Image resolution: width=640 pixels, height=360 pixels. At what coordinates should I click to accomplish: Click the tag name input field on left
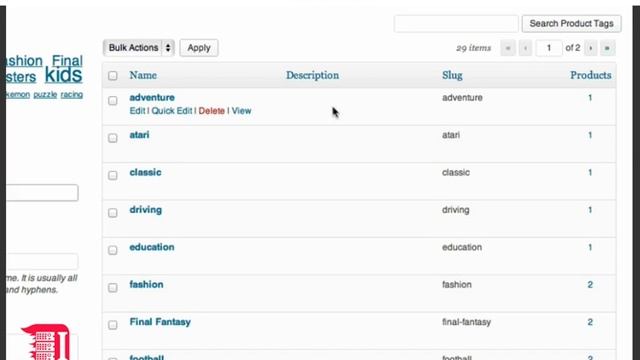(x=42, y=193)
